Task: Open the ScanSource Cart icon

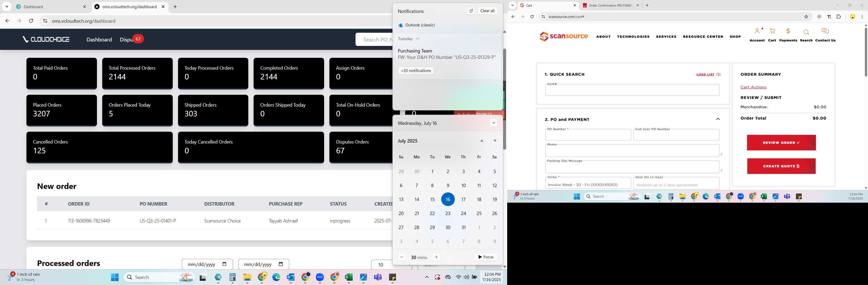Action: (772, 31)
